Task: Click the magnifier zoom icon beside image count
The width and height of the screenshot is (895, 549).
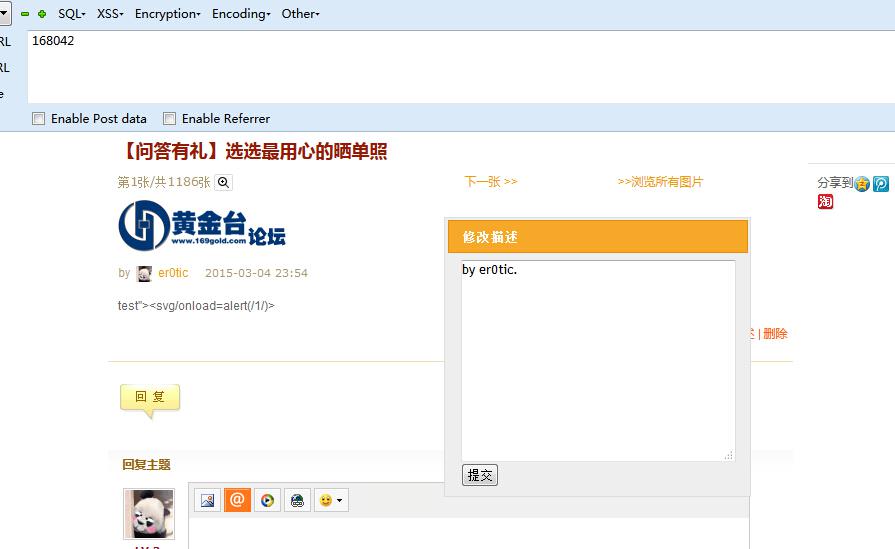Action: [x=223, y=182]
